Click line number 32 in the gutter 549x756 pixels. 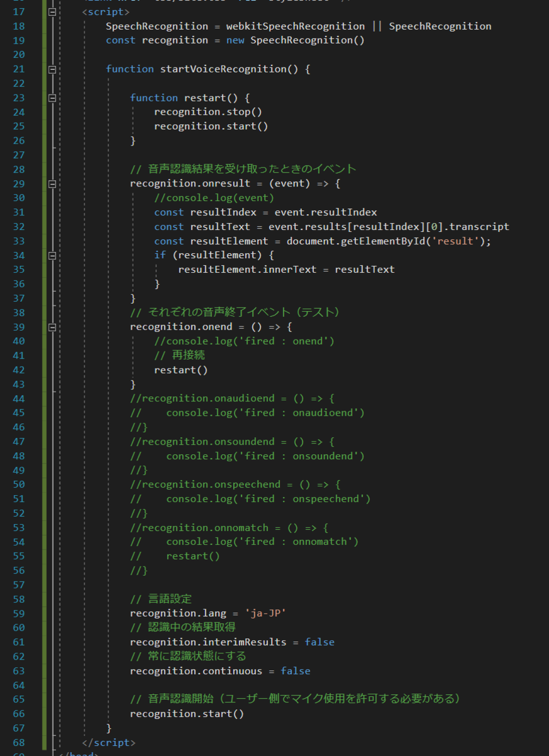coord(18,226)
